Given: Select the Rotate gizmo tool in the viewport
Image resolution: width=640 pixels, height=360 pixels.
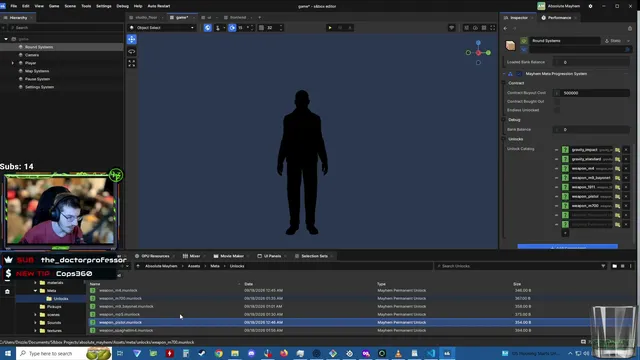Looking at the screenshot, I should 131,51.
